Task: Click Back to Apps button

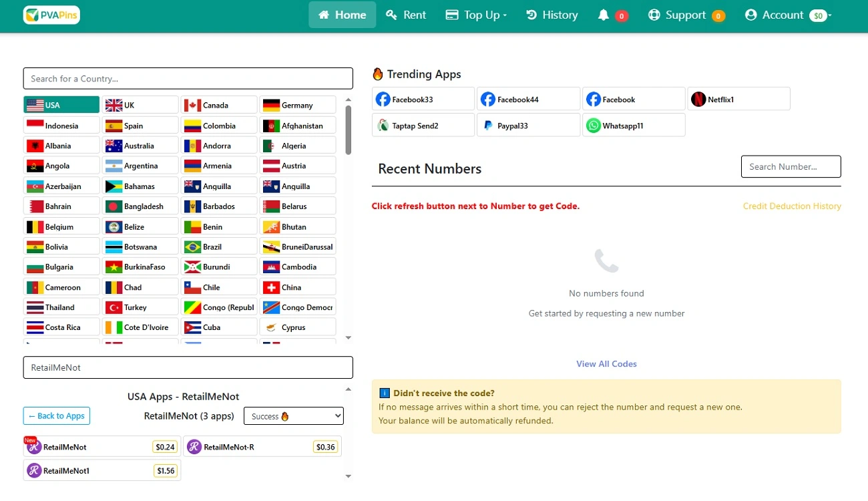Action: pyautogui.click(x=57, y=416)
